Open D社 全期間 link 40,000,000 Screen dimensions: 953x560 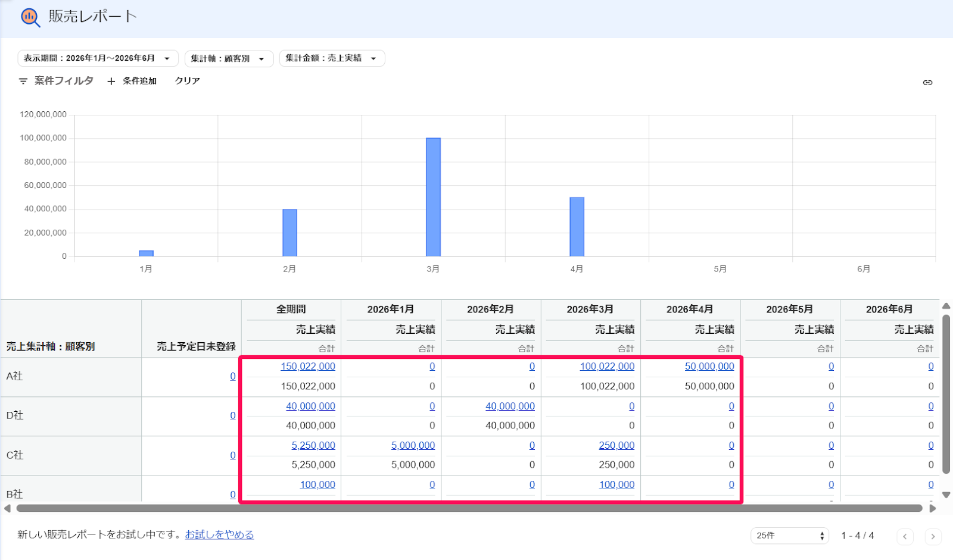(310, 406)
